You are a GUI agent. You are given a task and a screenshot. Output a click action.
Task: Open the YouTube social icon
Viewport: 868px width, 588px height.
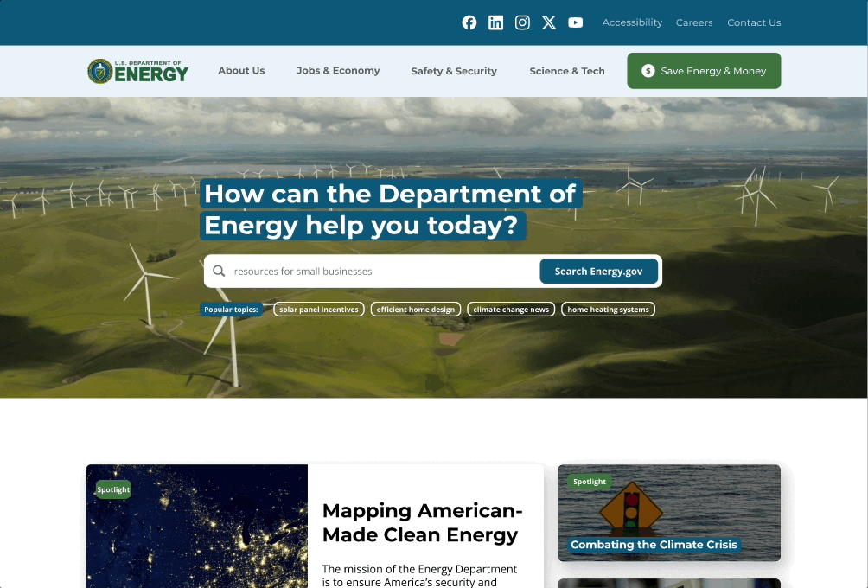tap(575, 22)
